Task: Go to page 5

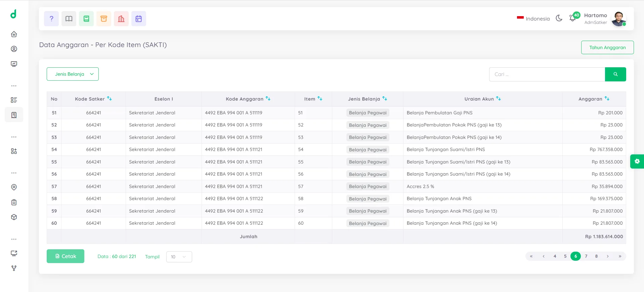Action: 565,256
